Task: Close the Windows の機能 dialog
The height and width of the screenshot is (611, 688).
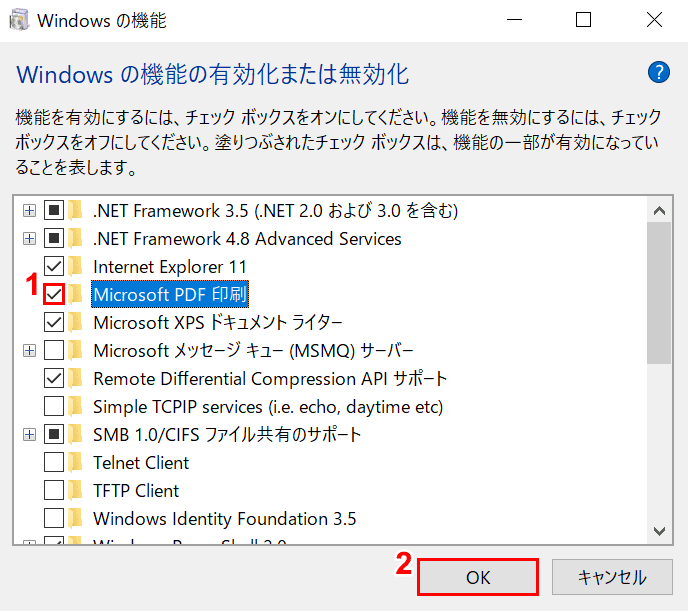Action: coord(654,20)
